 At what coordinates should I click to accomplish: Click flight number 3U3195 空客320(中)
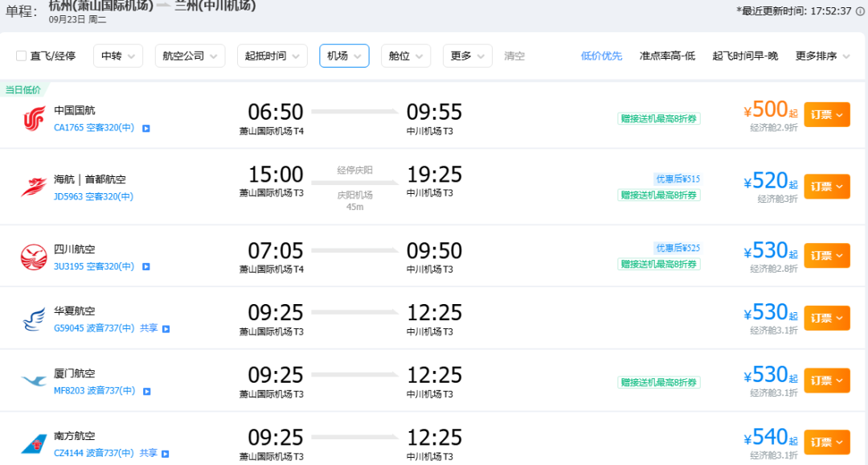pyautogui.click(x=93, y=266)
